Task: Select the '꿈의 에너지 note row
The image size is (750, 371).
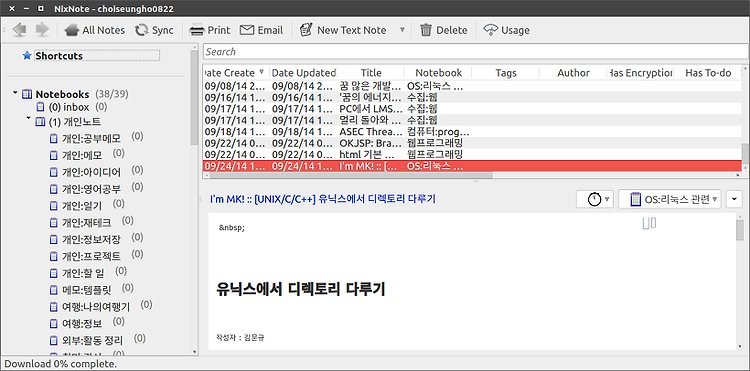Action: pos(472,98)
